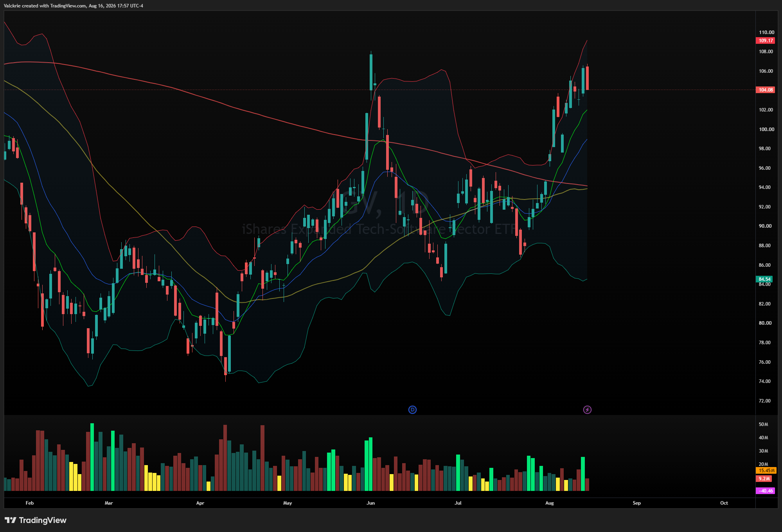Viewport: 782px width, 532px height.
Task: Select the red 109.17 upper band price label
Action: [x=766, y=41]
